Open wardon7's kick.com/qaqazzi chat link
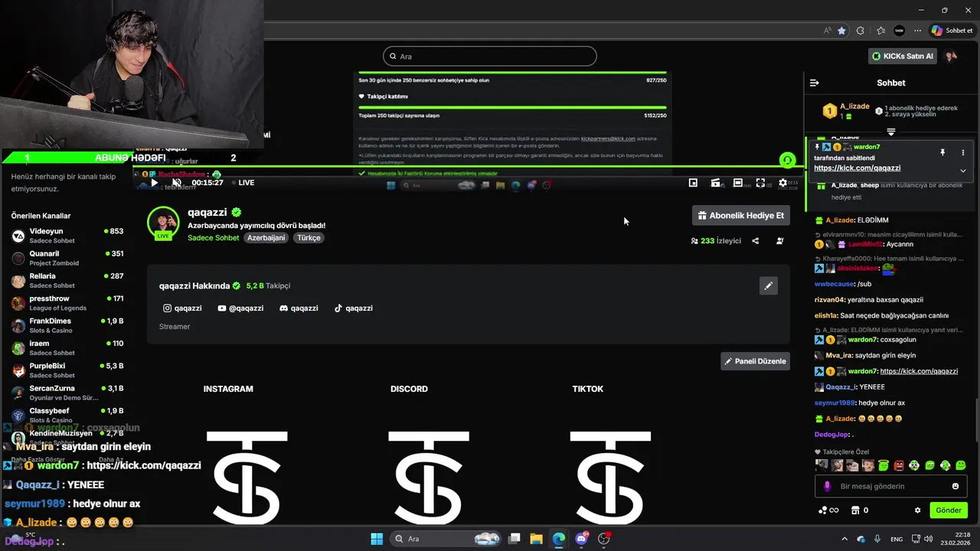The height and width of the screenshot is (551, 980). [919, 371]
